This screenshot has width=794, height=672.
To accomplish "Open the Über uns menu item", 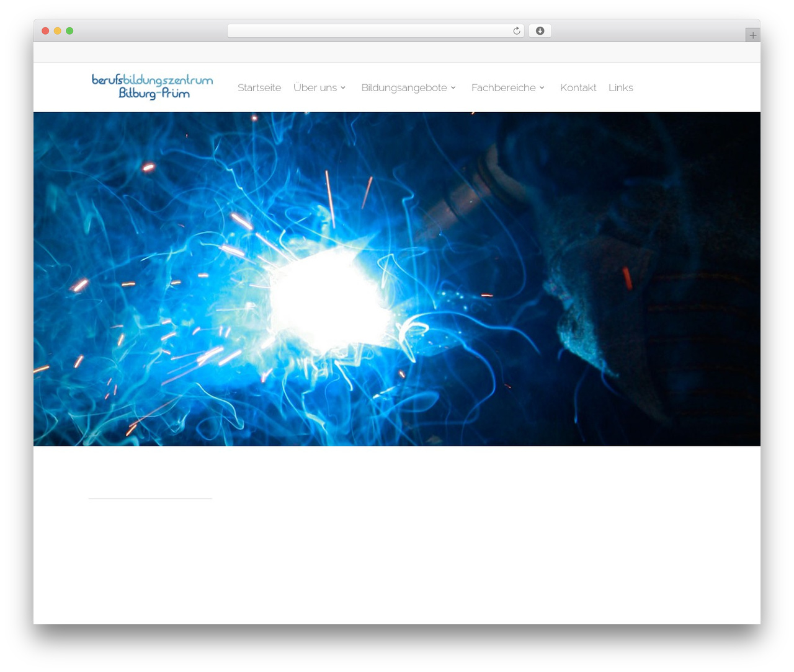I will 315,88.
